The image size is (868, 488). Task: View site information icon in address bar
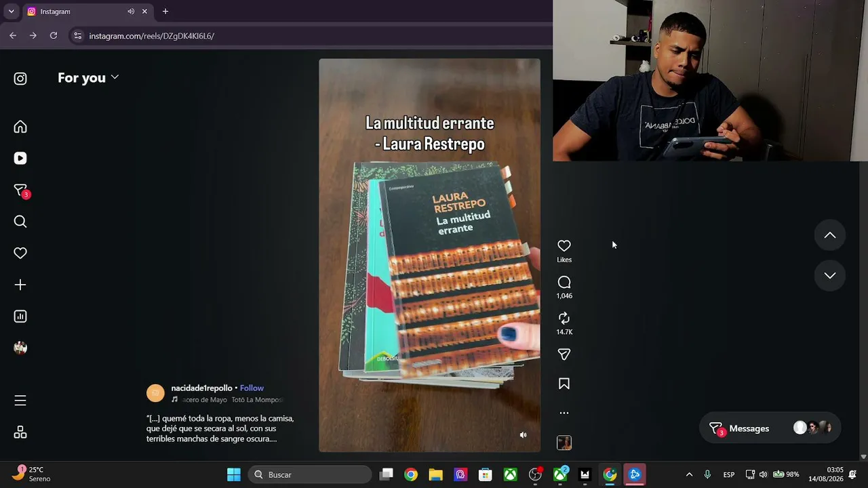click(x=77, y=36)
